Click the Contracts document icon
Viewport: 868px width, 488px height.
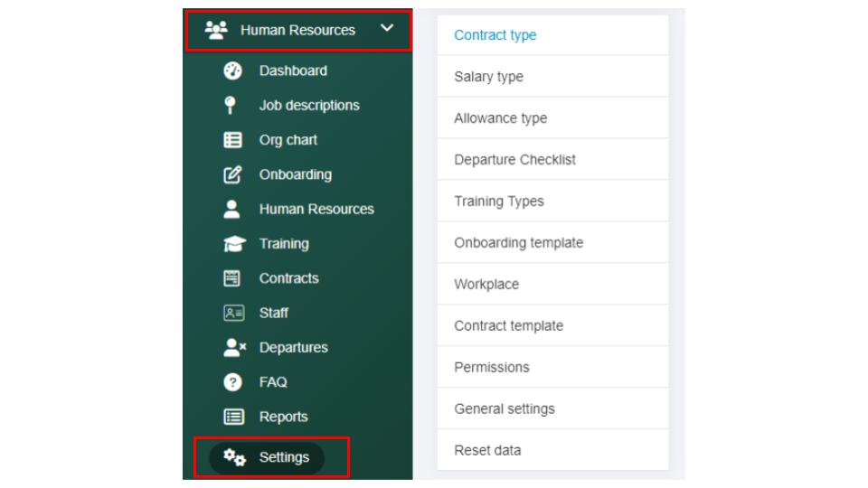pyautogui.click(x=232, y=278)
